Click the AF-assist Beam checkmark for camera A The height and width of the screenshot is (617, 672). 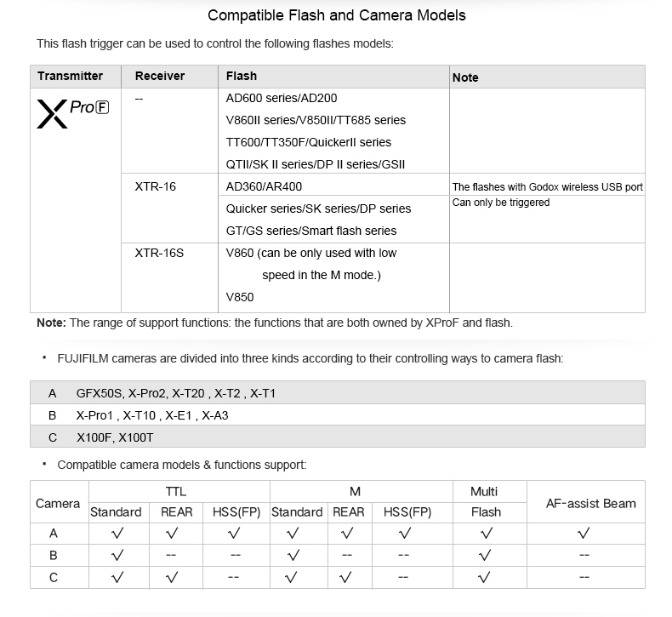(x=584, y=534)
